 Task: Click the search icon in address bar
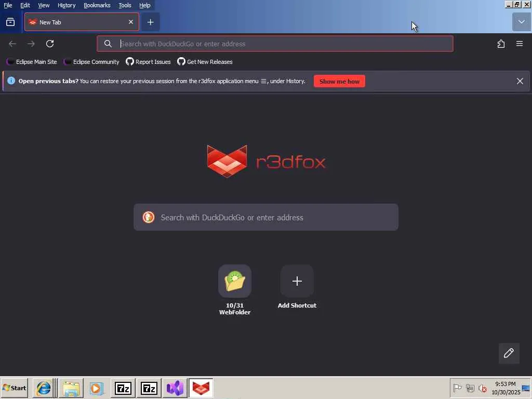tap(108, 44)
